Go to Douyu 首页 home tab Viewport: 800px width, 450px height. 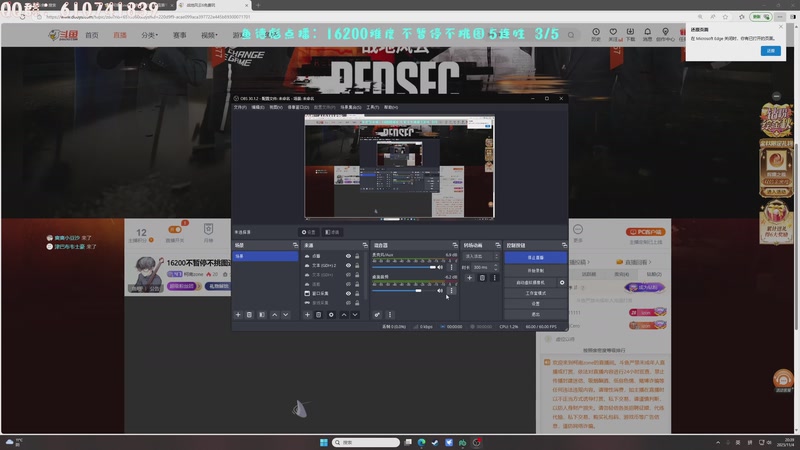pyautogui.click(x=92, y=35)
